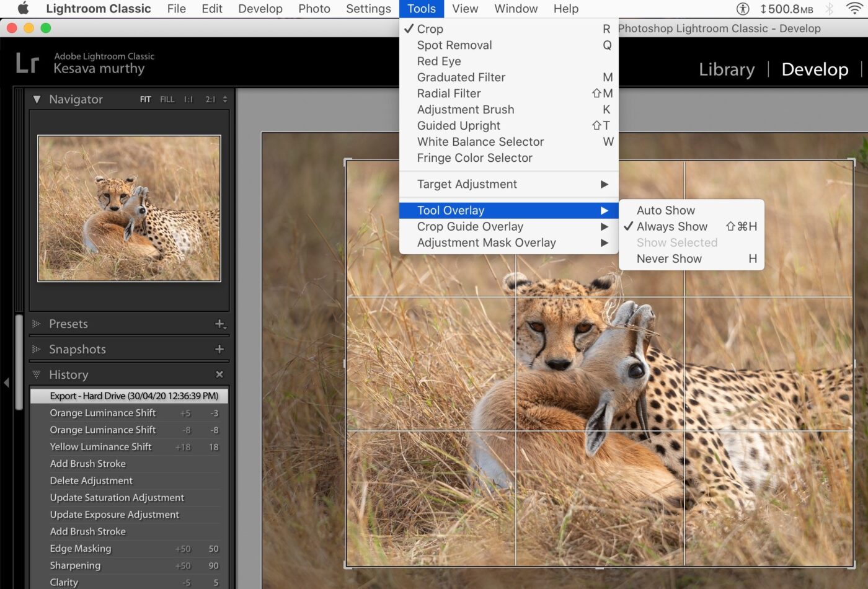Screen dimensions: 868x589
Task: Select Always Show tool overlay option
Action: (671, 227)
